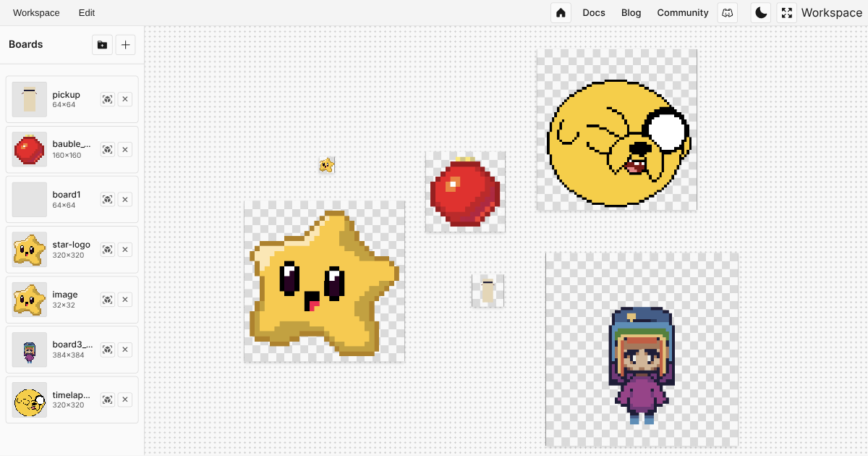868x456 pixels.
Task: Select the red bauble thumbnail in sidebar
Action: pyautogui.click(x=30, y=149)
